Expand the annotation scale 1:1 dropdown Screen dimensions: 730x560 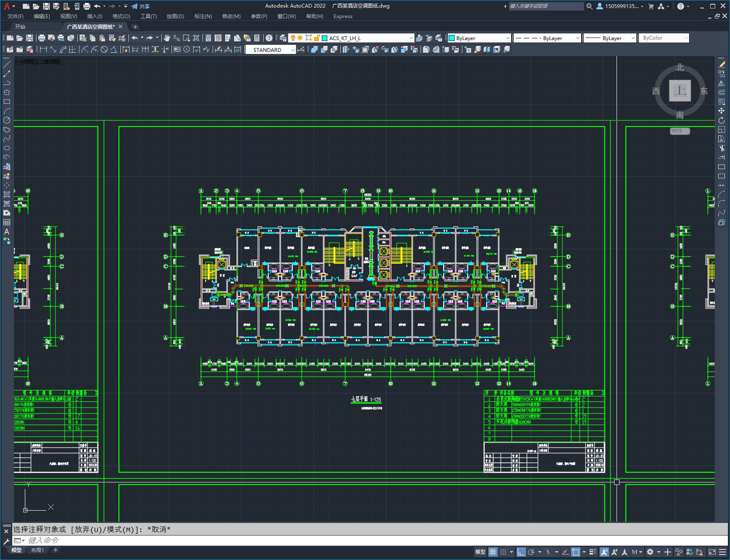pyautogui.click(x=637, y=552)
